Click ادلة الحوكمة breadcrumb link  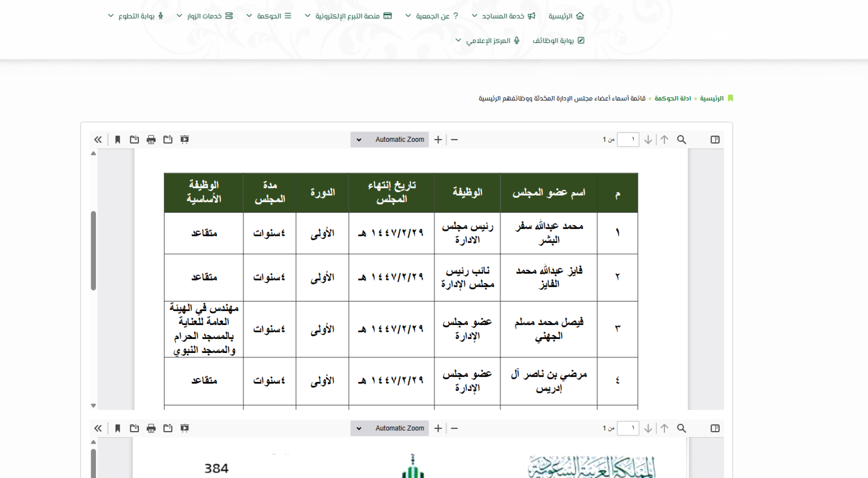(x=673, y=98)
